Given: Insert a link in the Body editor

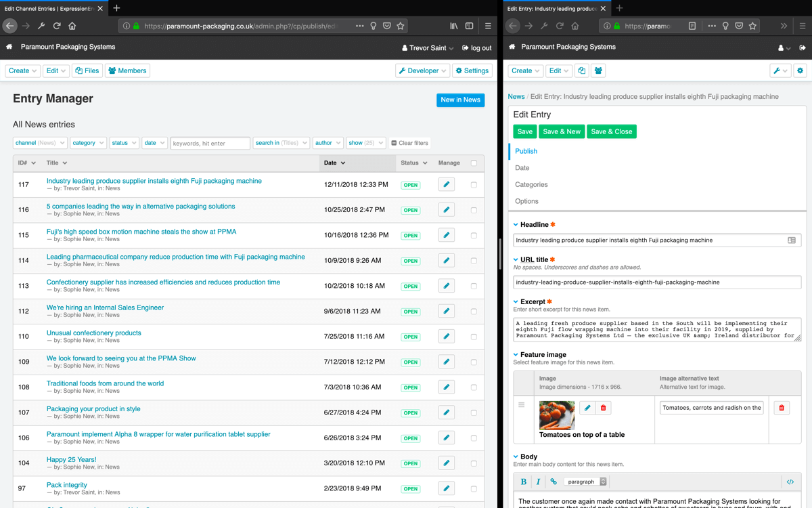Looking at the screenshot, I should click(x=554, y=482).
